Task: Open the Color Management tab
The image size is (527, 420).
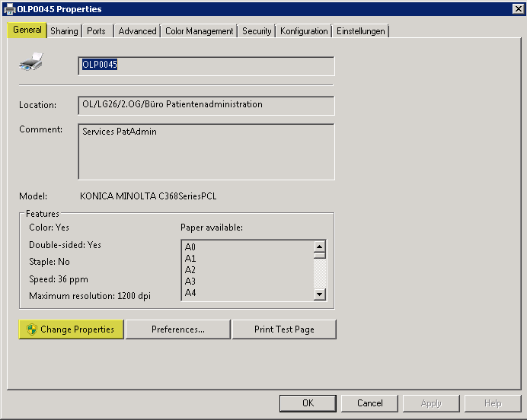Action: coord(199,31)
